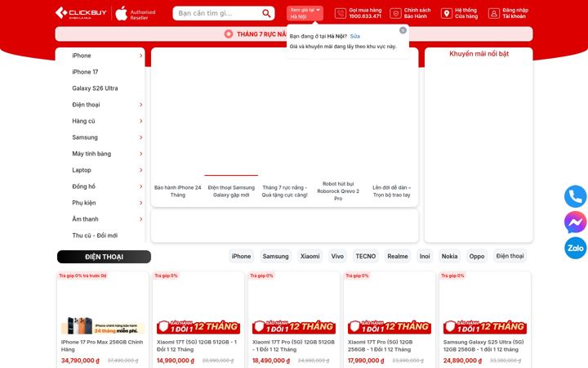588x368 pixels.
Task: Click the Sửa link in location popup
Action: 354,37
